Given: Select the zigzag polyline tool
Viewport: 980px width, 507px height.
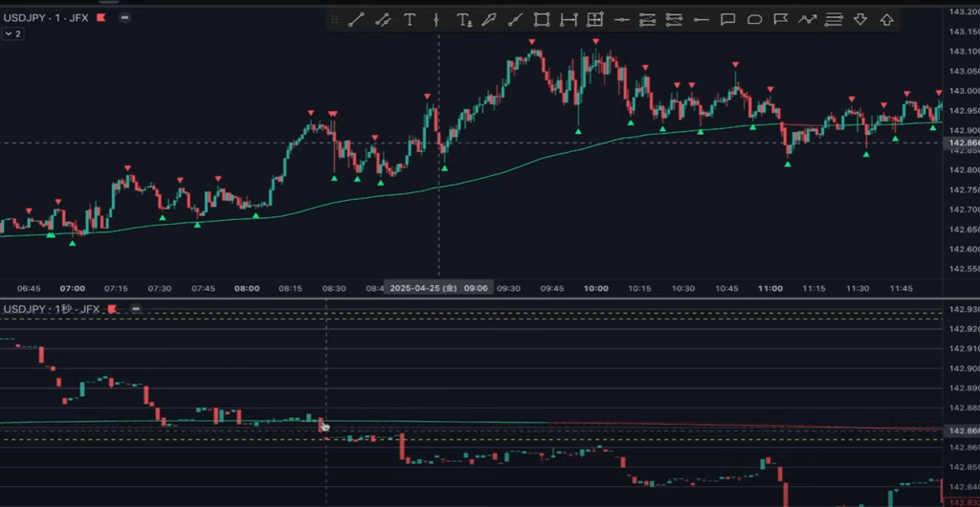Looking at the screenshot, I should tap(807, 19).
